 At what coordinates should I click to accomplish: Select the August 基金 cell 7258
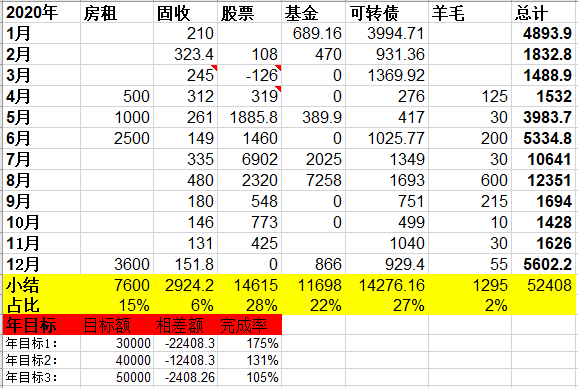[x=314, y=181]
